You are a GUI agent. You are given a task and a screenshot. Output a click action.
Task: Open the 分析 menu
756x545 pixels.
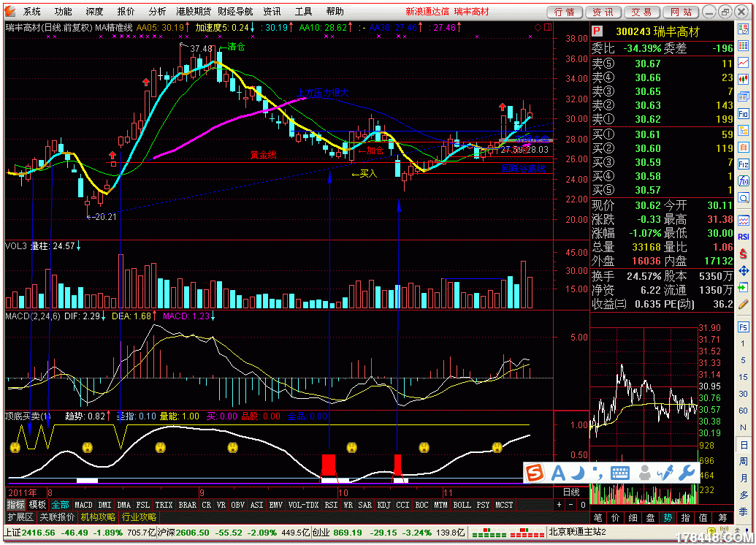pyautogui.click(x=157, y=12)
